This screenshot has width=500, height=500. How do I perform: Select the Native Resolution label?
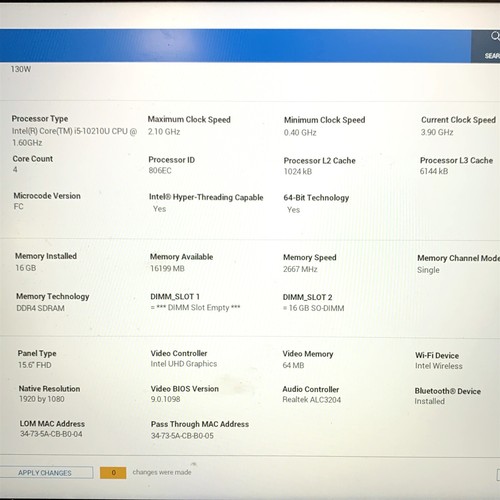point(49,389)
